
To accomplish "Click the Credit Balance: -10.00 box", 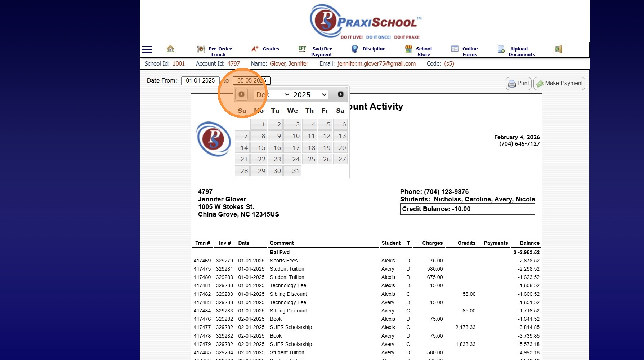I will pos(468,209).
